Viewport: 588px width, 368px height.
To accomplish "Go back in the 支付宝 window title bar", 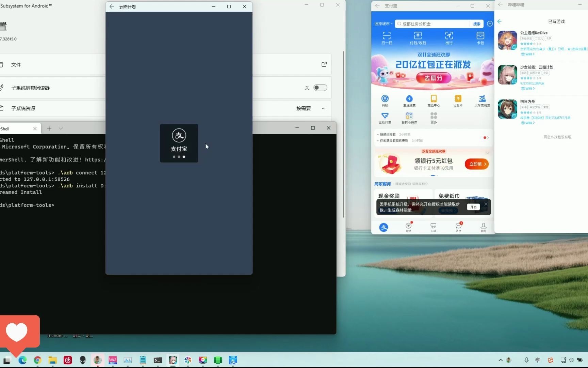I will [377, 6].
